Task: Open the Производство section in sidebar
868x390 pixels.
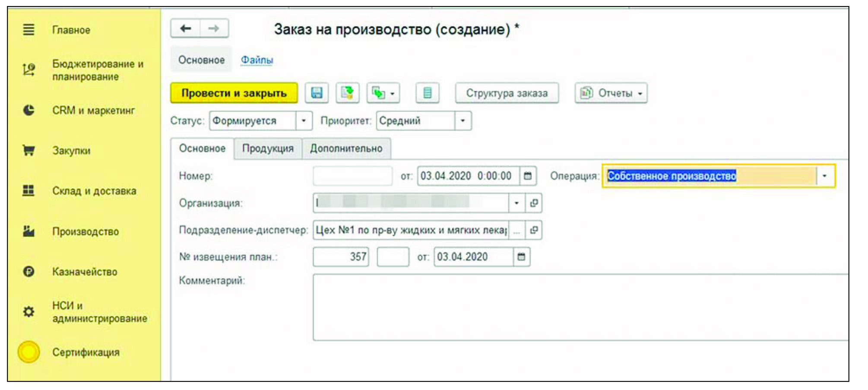Action: [86, 232]
